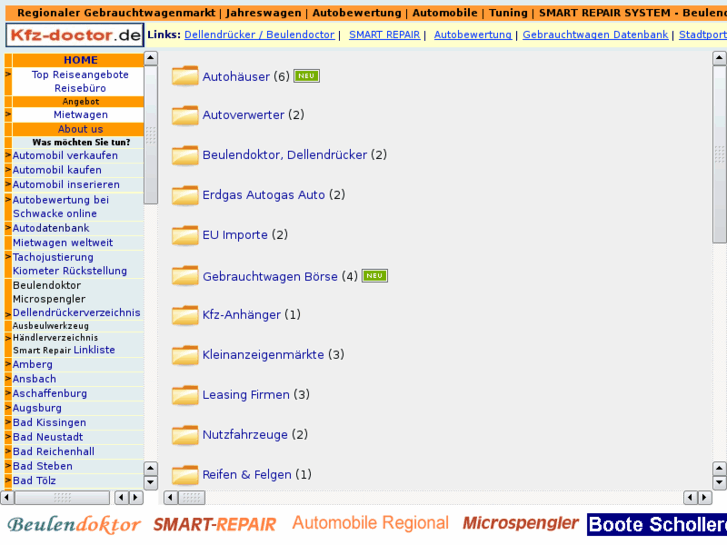Click the NEU badge beside Autohäuser

(306, 76)
